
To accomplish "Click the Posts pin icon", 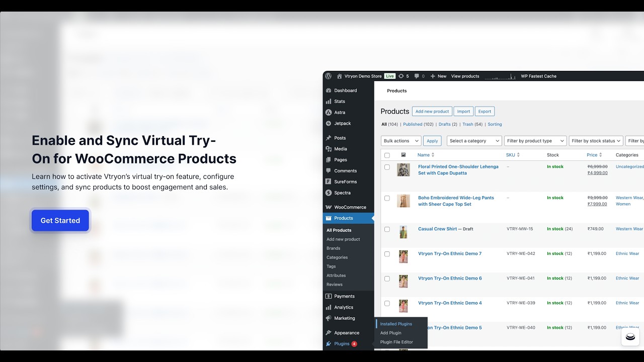I will click(x=329, y=138).
